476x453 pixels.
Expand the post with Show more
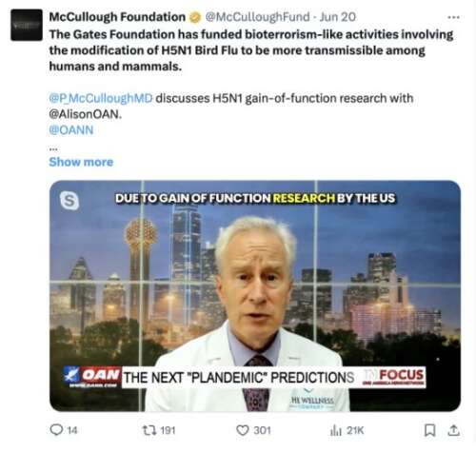(x=81, y=162)
